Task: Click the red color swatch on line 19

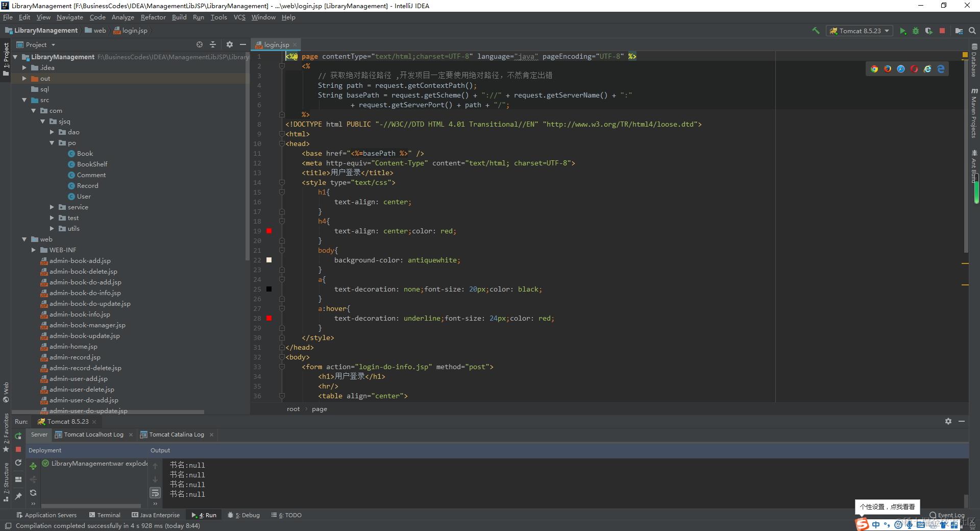Action: 269,231
